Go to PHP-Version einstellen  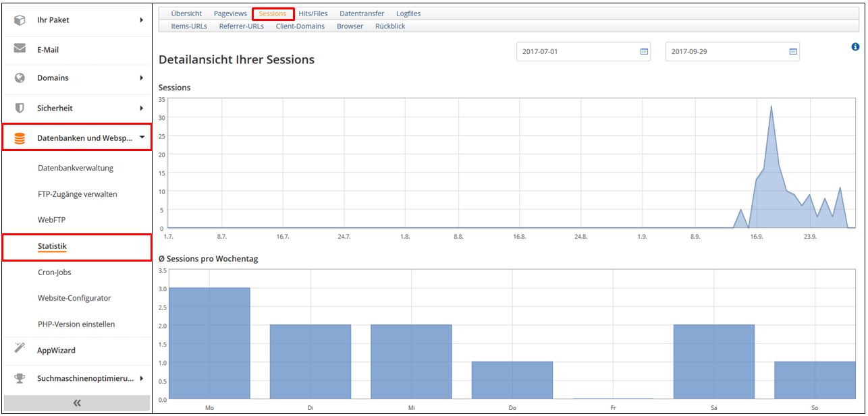76,324
